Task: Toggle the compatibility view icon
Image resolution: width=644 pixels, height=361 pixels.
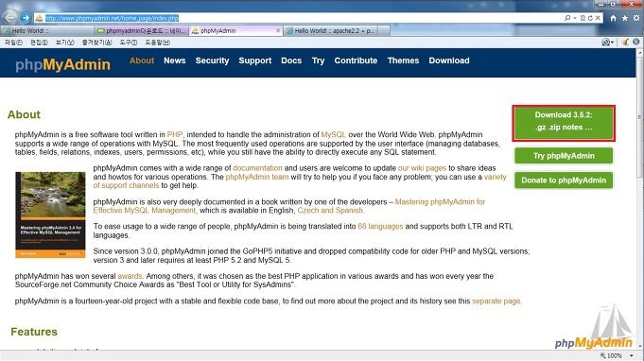Action: [583, 18]
